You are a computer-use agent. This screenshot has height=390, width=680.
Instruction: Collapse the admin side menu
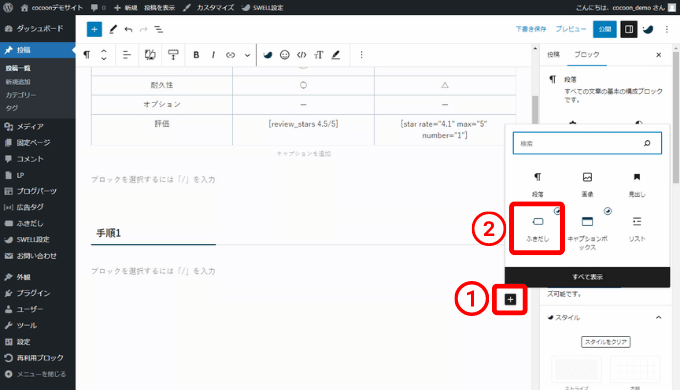click(x=38, y=374)
